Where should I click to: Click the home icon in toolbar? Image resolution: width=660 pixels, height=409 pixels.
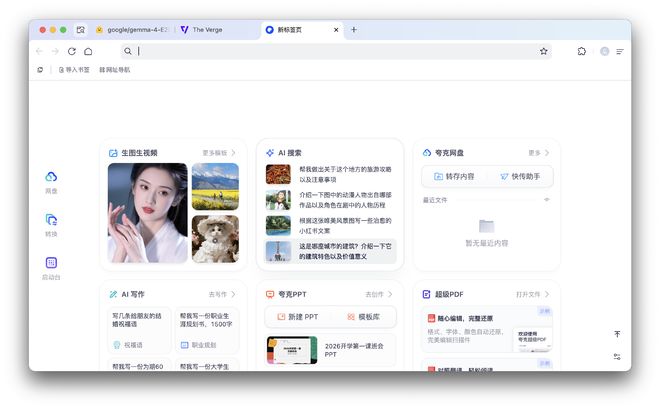click(88, 51)
